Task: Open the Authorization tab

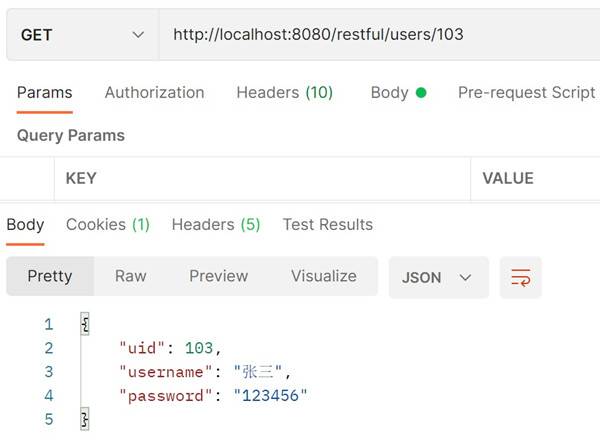Action: coord(154,93)
